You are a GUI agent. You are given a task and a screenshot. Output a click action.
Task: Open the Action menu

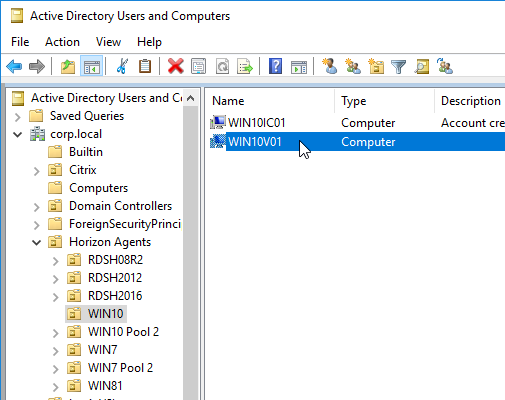click(62, 42)
